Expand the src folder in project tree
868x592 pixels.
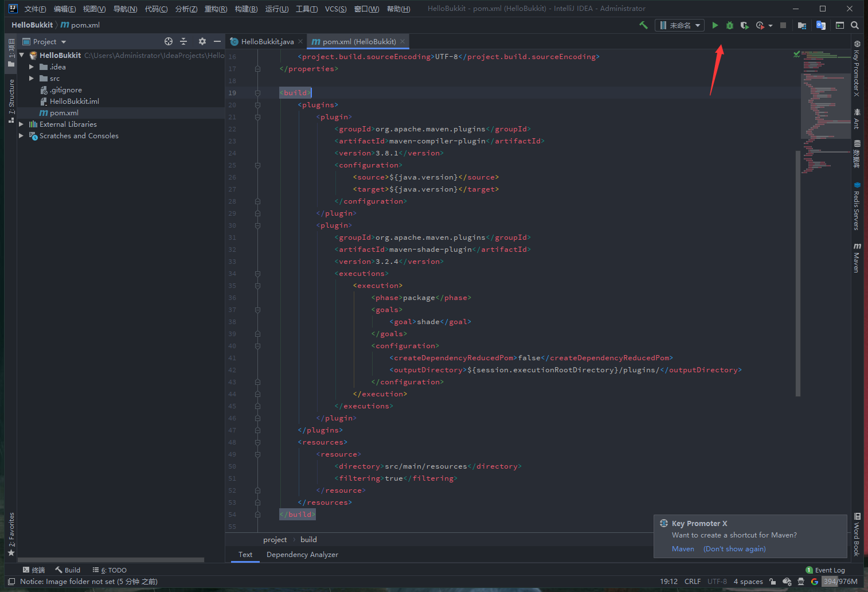click(32, 79)
